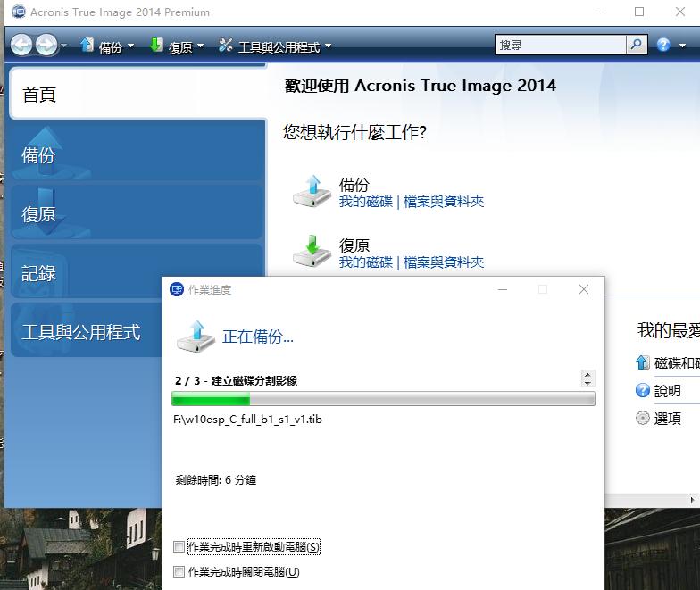Click the 搜尋 search input field
700x590 pixels.
[x=561, y=45]
